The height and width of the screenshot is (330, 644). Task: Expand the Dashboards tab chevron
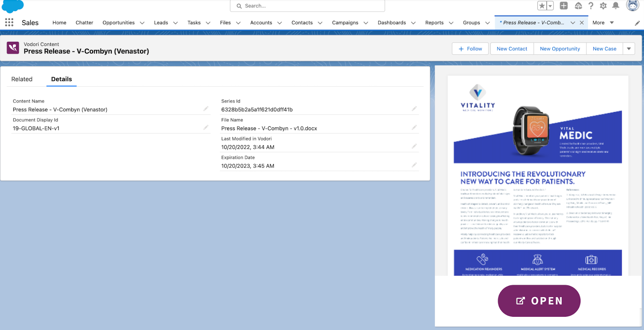413,23
